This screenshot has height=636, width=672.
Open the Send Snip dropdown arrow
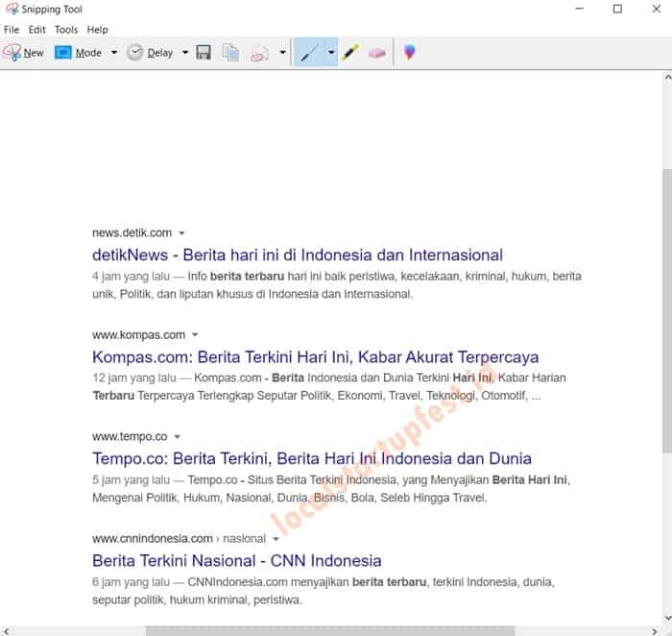[283, 52]
